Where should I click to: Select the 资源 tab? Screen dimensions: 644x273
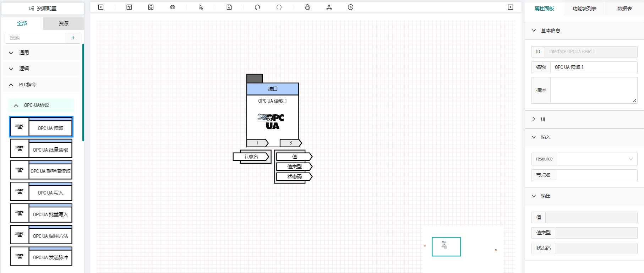coord(64,23)
